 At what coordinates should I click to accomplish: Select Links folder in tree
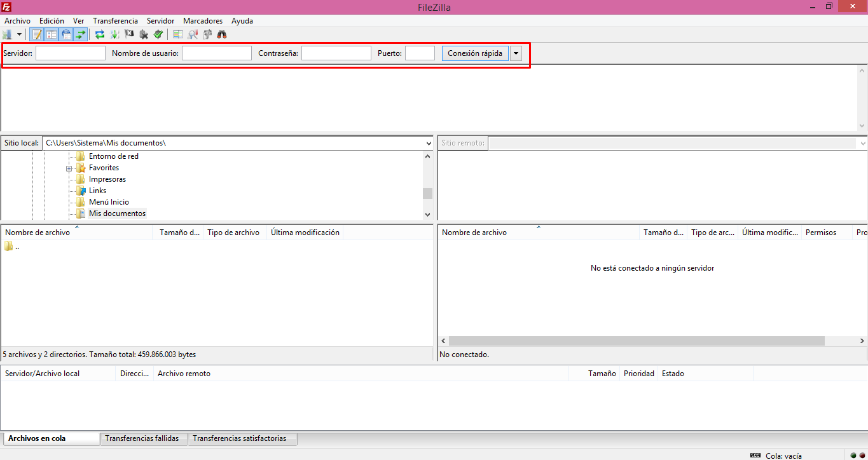(97, 191)
